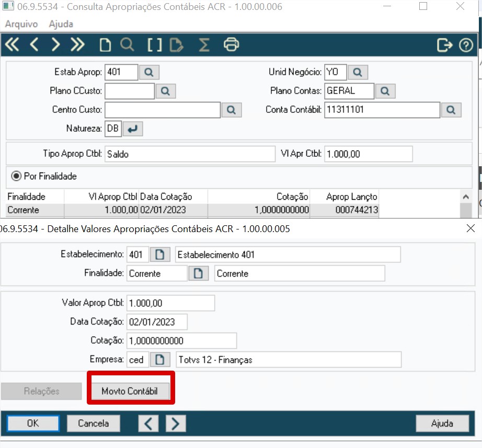Click the Estabelecimento 401 description field

pyautogui.click(x=288, y=255)
